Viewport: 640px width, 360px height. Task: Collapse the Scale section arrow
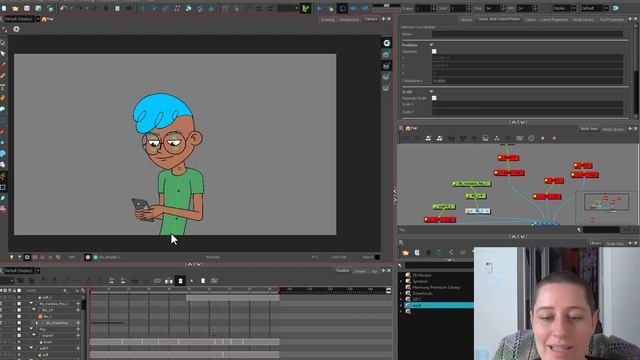coord(431,91)
